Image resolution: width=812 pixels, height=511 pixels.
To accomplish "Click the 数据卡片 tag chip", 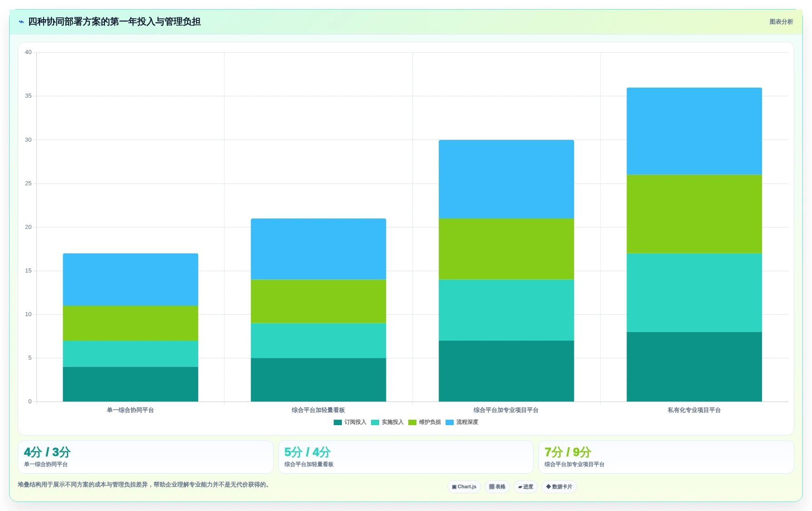I will point(559,486).
